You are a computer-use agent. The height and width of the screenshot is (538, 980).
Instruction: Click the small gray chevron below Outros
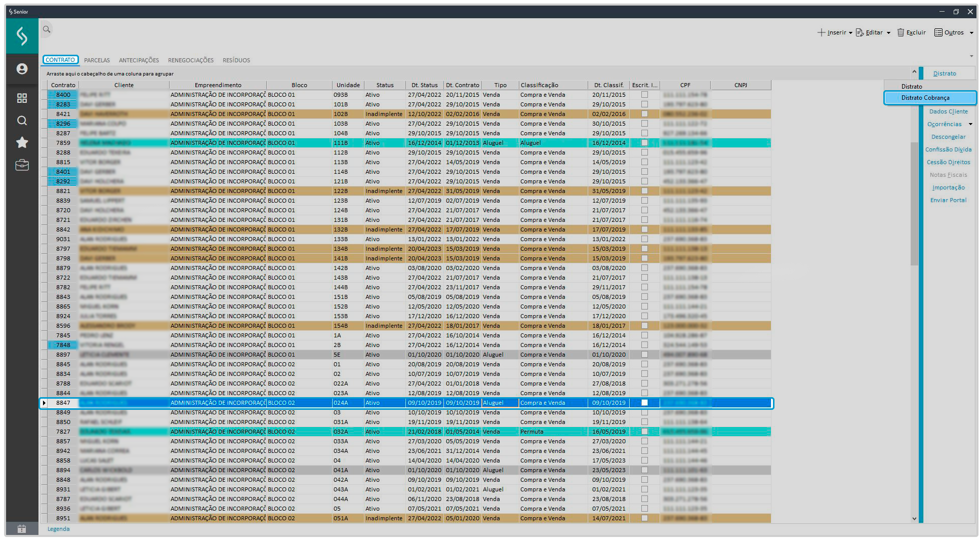pyautogui.click(x=971, y=56)
